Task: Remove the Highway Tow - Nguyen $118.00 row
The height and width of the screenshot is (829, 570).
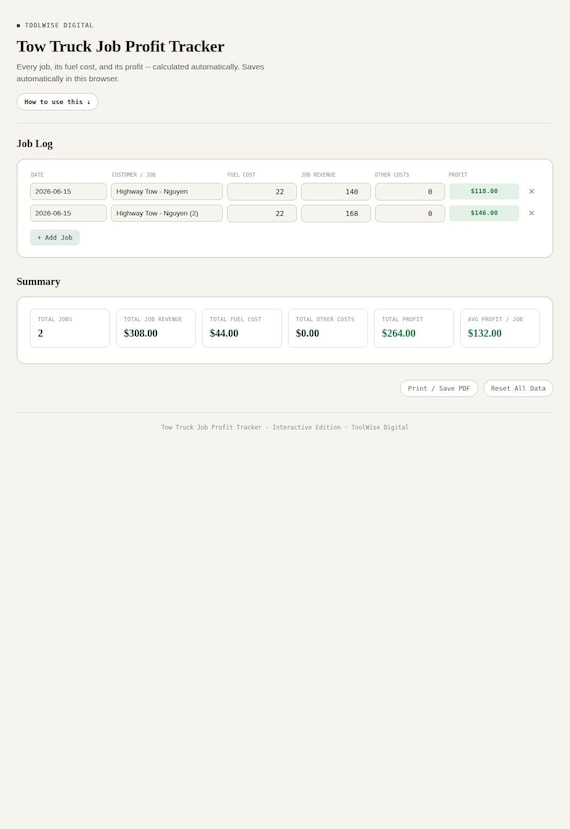Action: [x=531, y=191]
